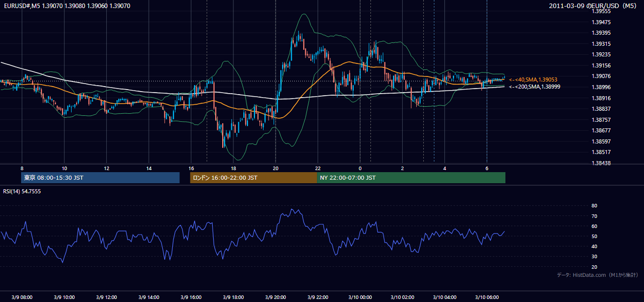The image size is (644, 302).
Task: Click RSI scale value 50
Action: click(594, 236)
